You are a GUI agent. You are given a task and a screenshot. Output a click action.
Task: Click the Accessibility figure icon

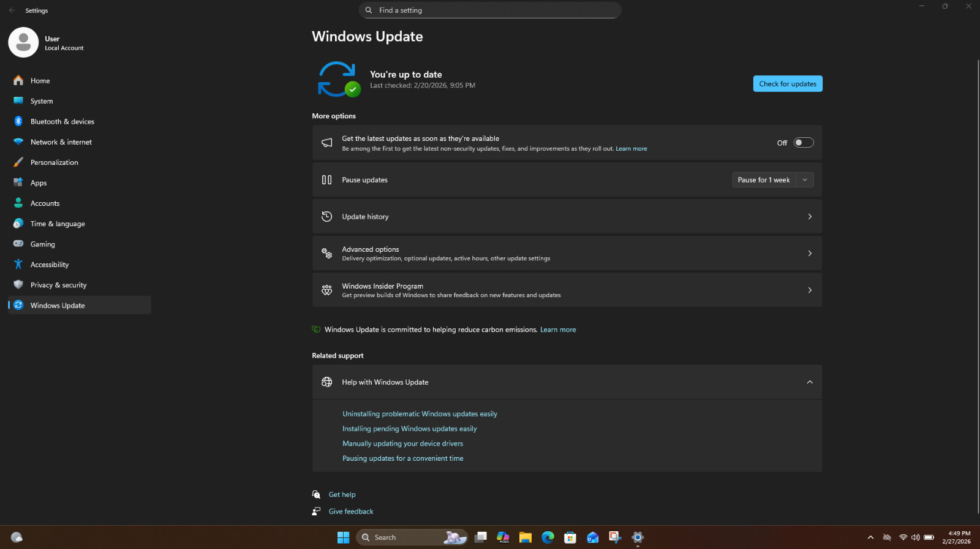(x=18, y=264)
